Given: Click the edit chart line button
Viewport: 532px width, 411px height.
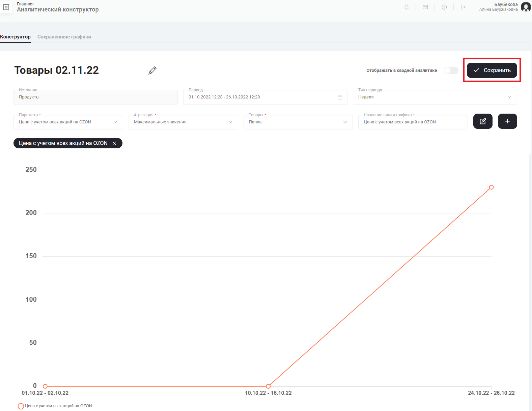Looking at the screenshot, I should 483,121.
